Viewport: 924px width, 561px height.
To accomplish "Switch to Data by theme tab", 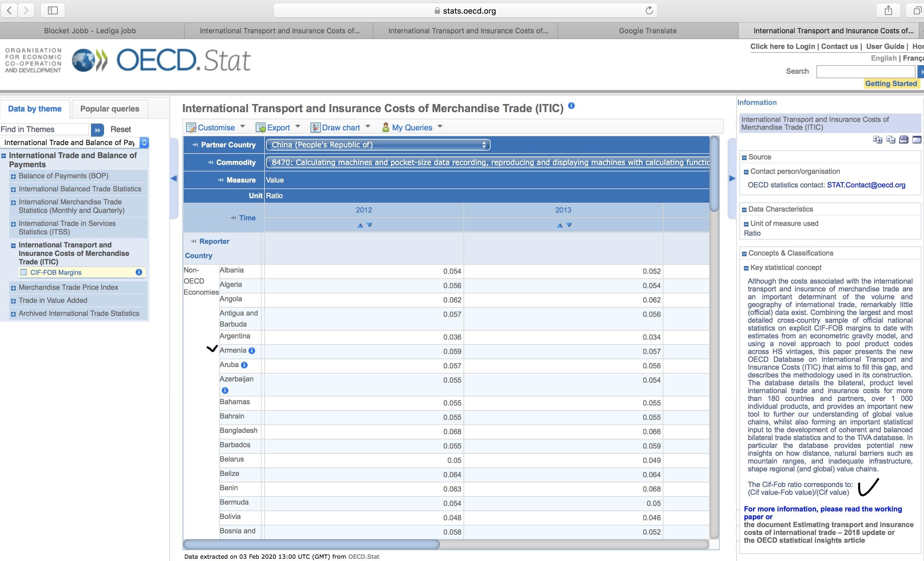I will point(35,109).
